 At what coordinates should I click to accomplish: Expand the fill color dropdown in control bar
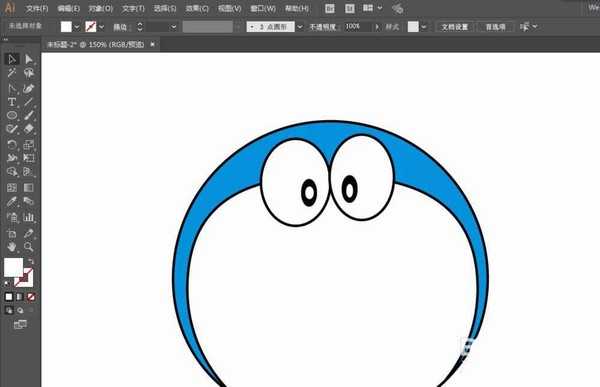coord(77,27)
